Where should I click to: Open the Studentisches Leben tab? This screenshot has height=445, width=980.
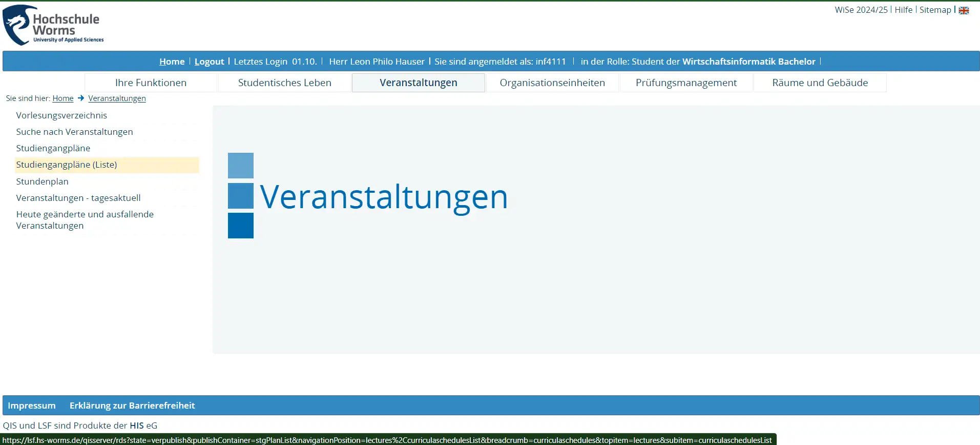[x=284, y=83]
